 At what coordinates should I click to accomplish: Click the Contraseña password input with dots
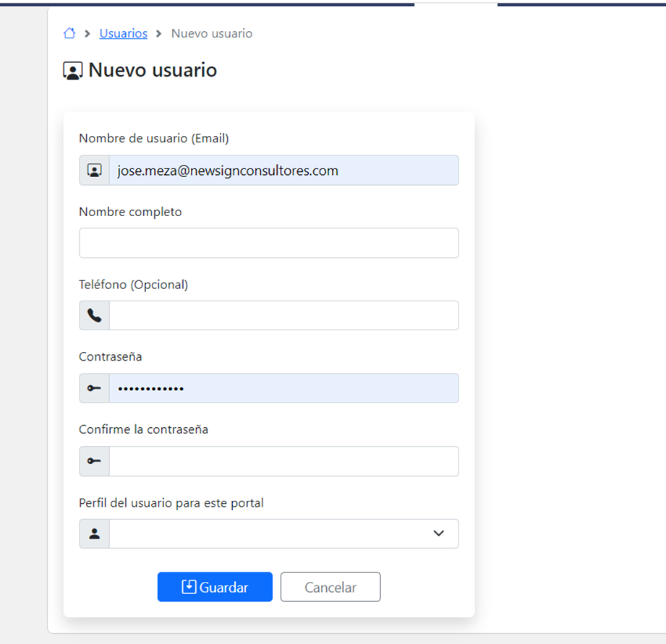283,388
